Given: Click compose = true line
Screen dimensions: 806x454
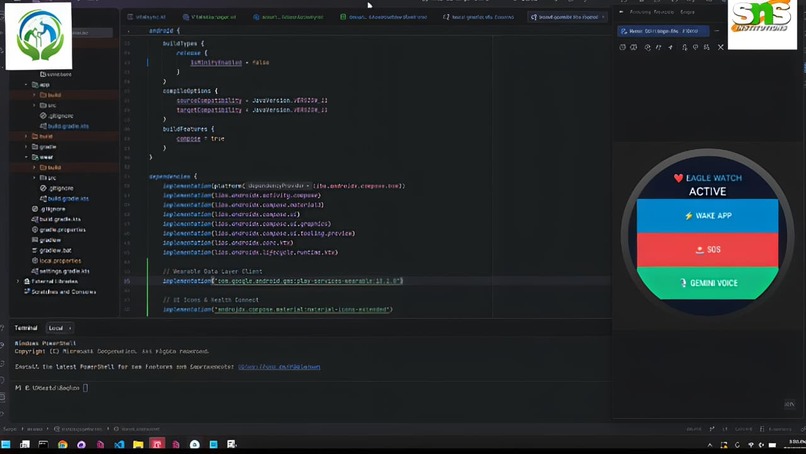Looking at the screenshot, I should click(x=200, y=138).
